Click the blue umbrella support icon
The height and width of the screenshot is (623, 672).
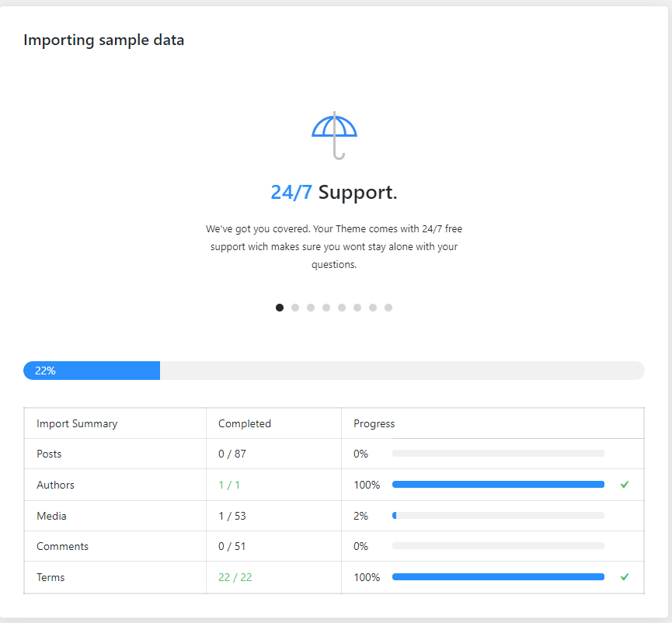click(334, 135)
